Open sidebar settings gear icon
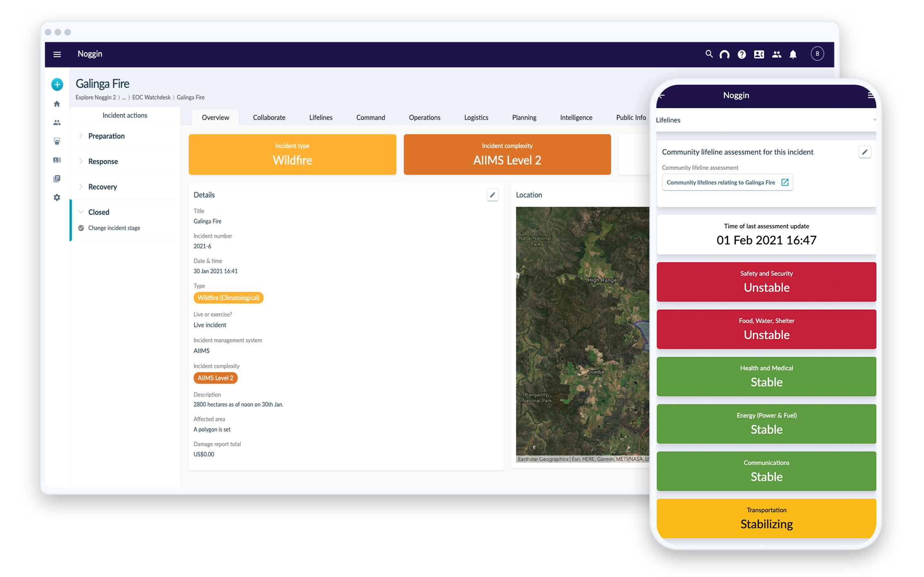This screenshot has height=577, width=924. [57, 197]
